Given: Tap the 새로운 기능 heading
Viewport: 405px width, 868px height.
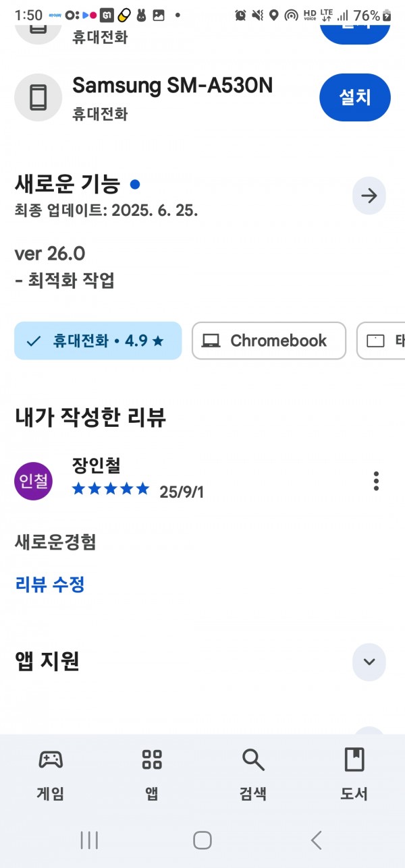Looking at the screenshot, I should [x=67, y=183].
